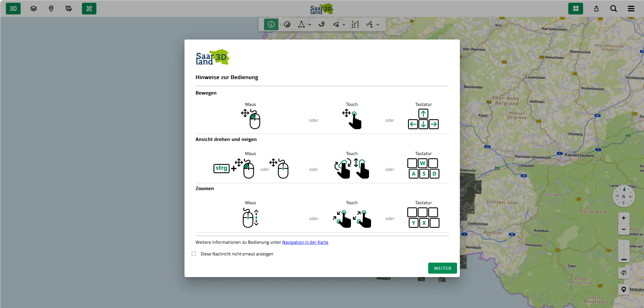Expand the measurement tool dropdown arrow
The width and height of the screenshot is (644, 308).
pos(310,25)
